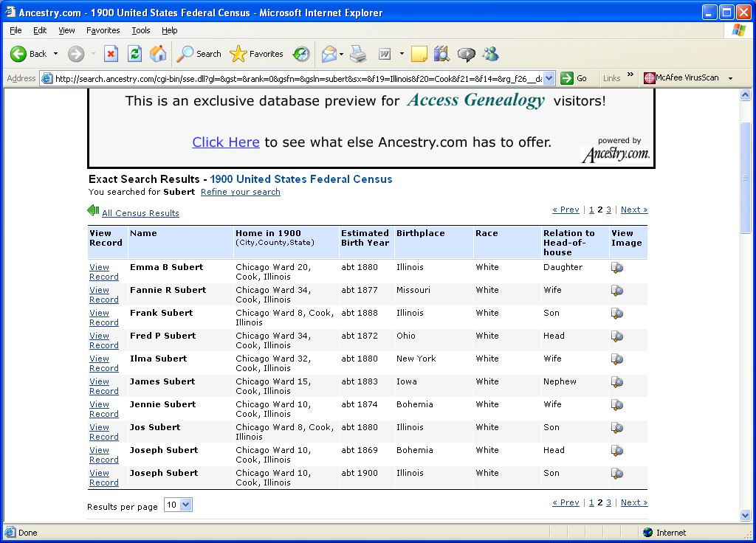The height and width of the screenshot is (543, 756).
Task: View census image for Ilma Subert
Action: 617,359
